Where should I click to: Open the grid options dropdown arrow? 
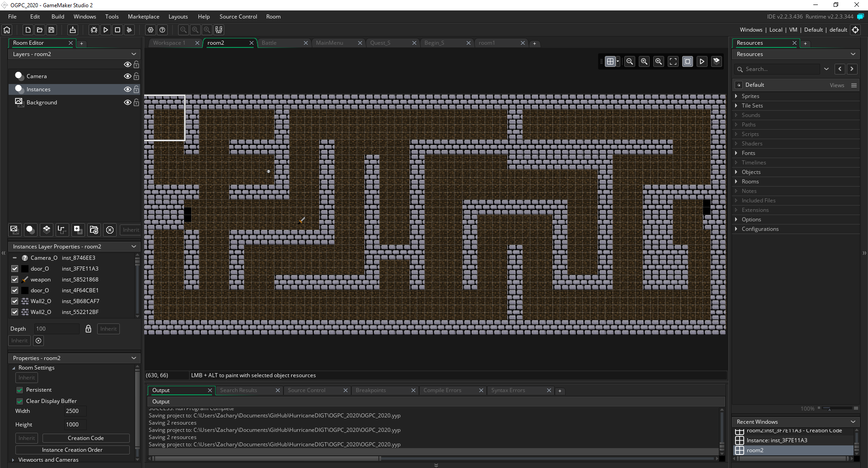(618, 61)
